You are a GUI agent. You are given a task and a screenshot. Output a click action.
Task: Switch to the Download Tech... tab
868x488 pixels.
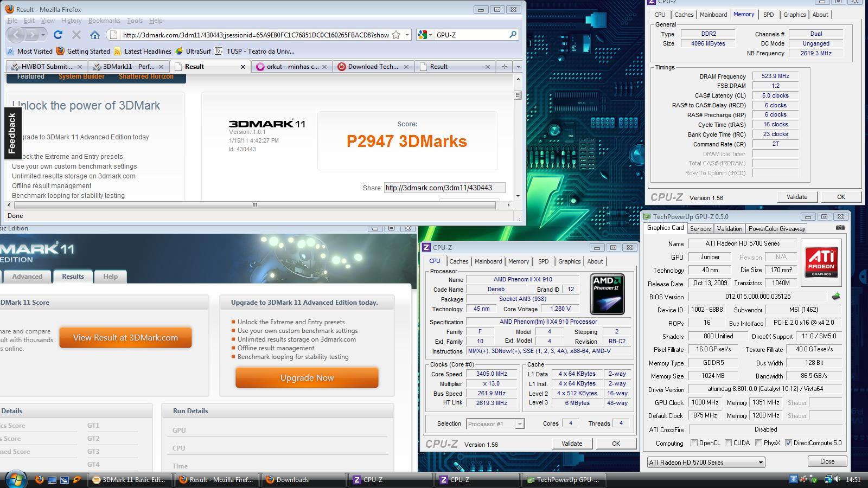[373, 67]
